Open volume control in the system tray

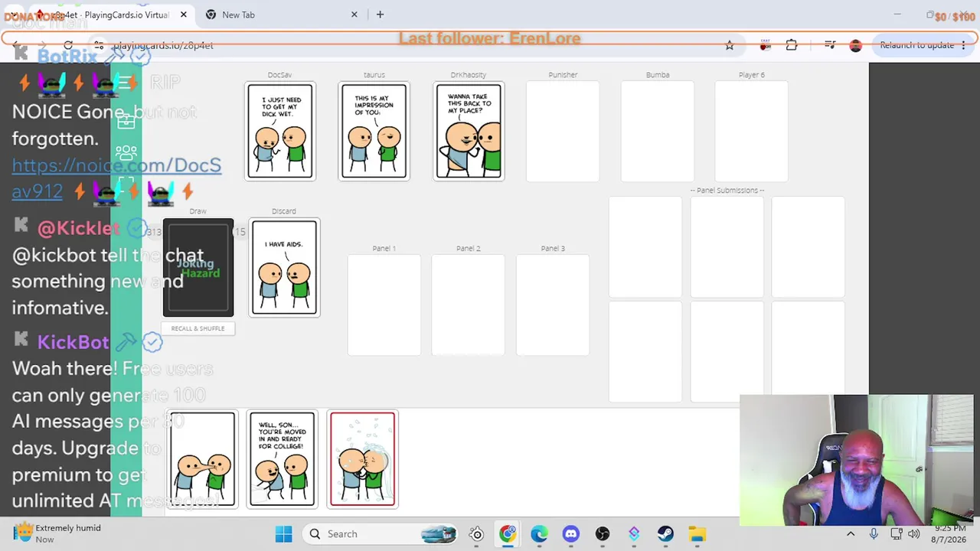(914, 534)
